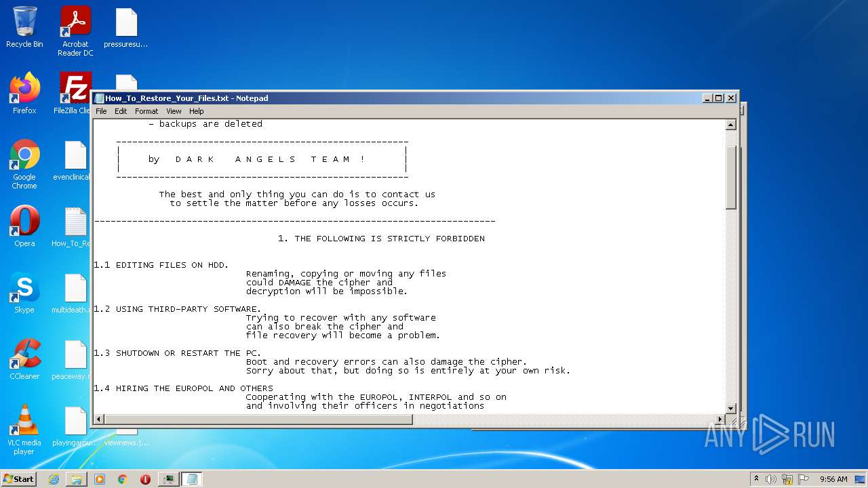The height and width of the screenshot is (488, 868).
Task: Click the text '- backups are deleted'
Action: (205, 124)
